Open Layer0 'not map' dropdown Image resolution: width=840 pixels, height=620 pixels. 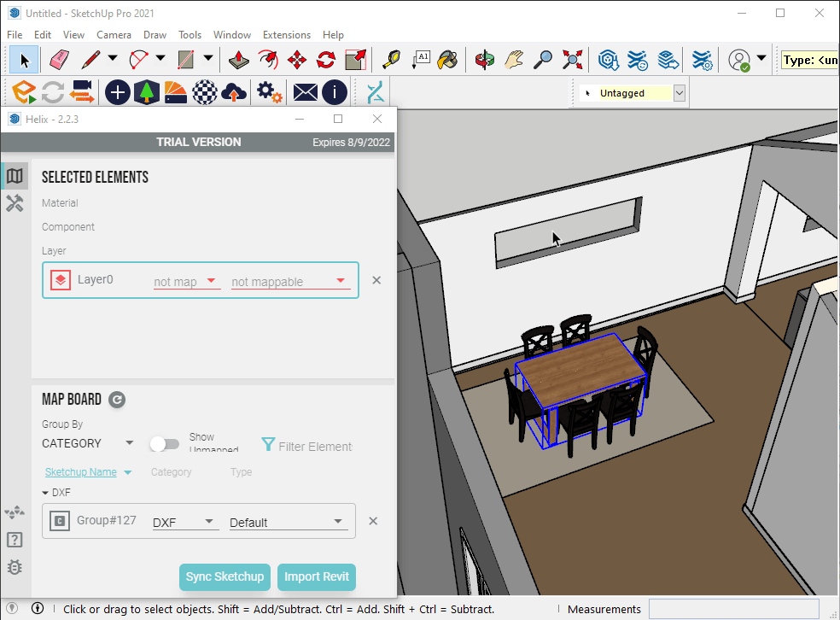[187, 281]
